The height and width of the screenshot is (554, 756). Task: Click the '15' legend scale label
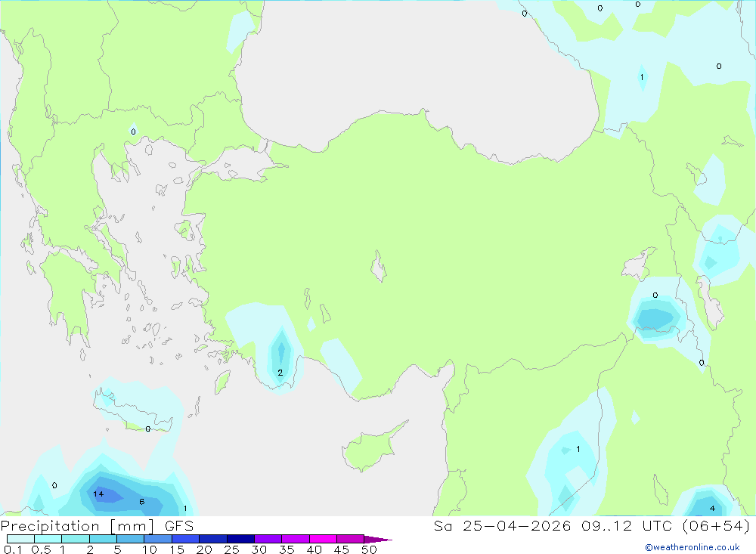point(177,549)
